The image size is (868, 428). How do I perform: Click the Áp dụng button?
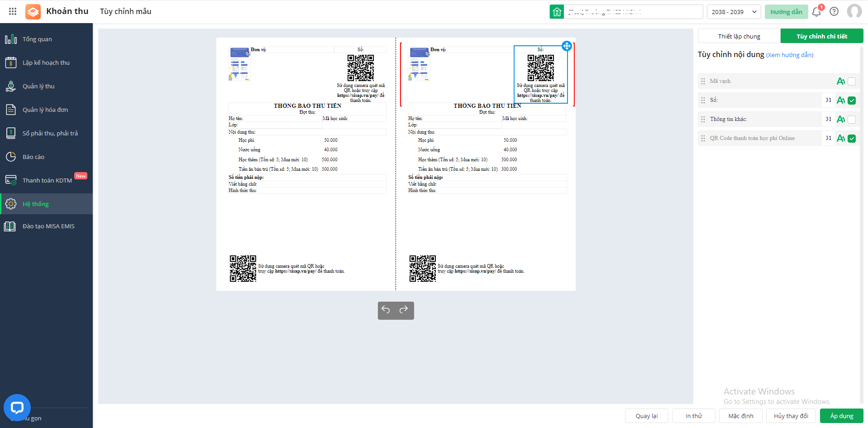point(842,416)
